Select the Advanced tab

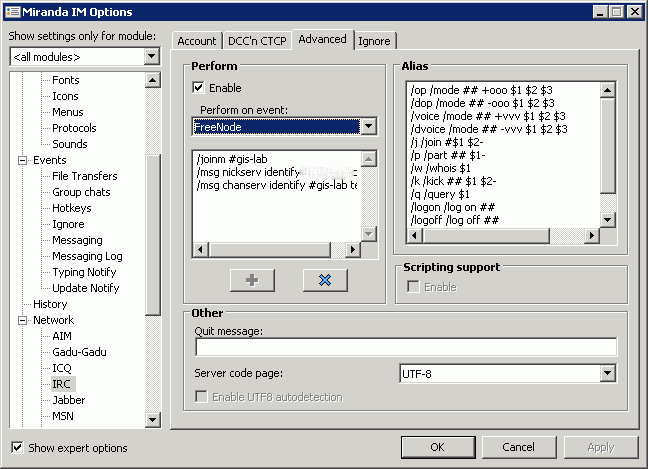point(322,39)
